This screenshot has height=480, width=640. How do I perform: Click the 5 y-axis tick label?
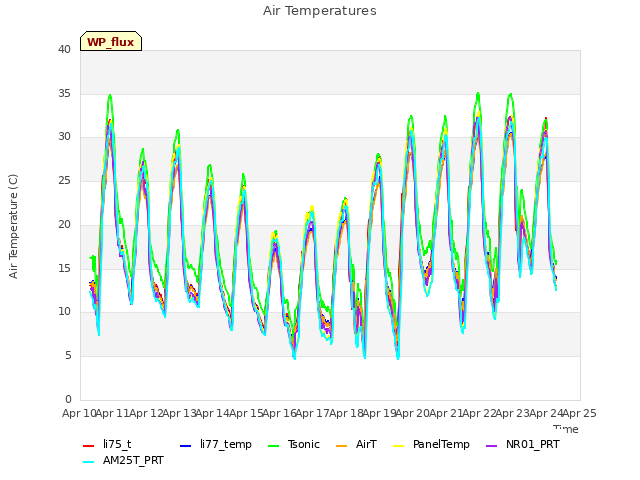(x=68, y=356)
